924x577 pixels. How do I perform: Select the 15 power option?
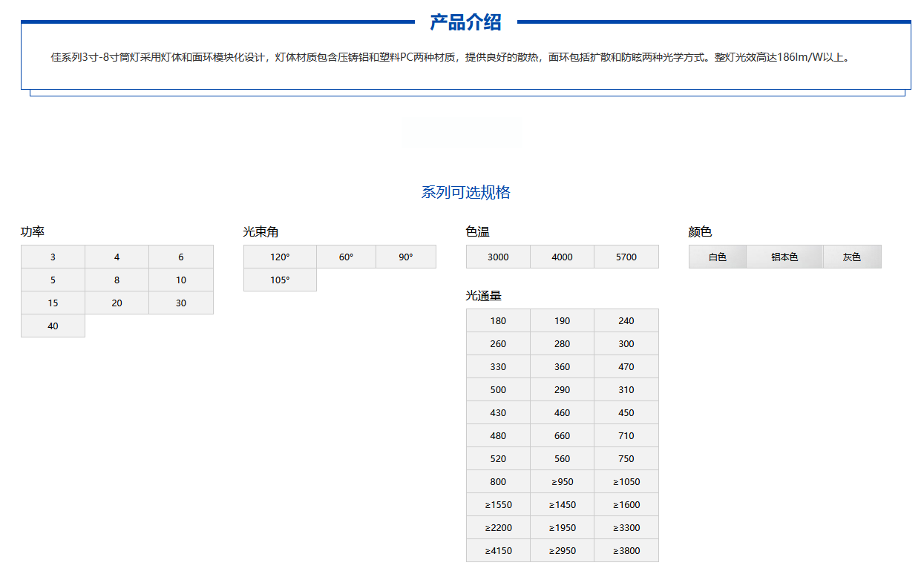point(53,303)
